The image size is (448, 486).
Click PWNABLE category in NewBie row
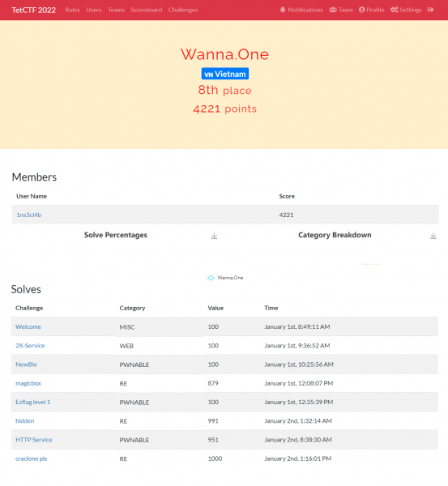click(x=134, y=364)
